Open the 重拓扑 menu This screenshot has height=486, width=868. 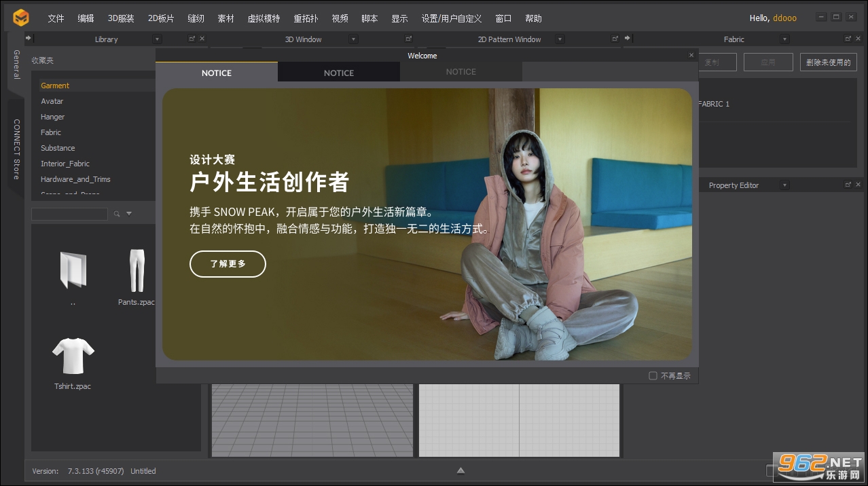click(x=306, y=18)
